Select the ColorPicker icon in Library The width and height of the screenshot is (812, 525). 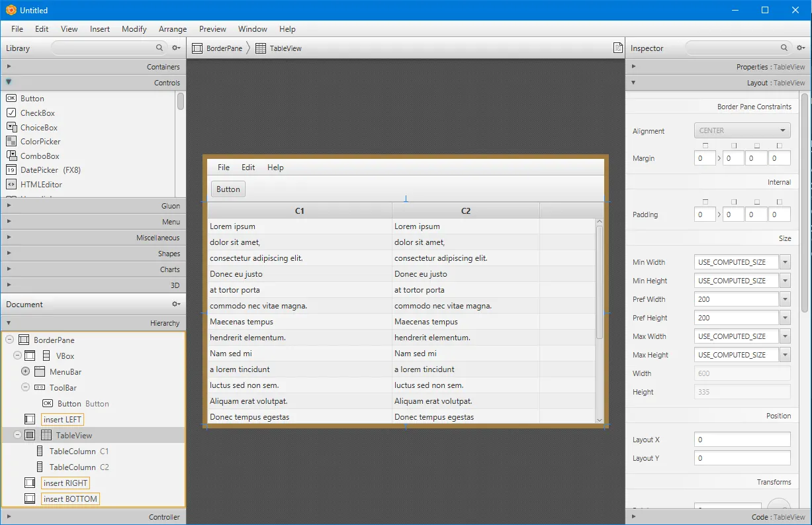pos(11,141)
